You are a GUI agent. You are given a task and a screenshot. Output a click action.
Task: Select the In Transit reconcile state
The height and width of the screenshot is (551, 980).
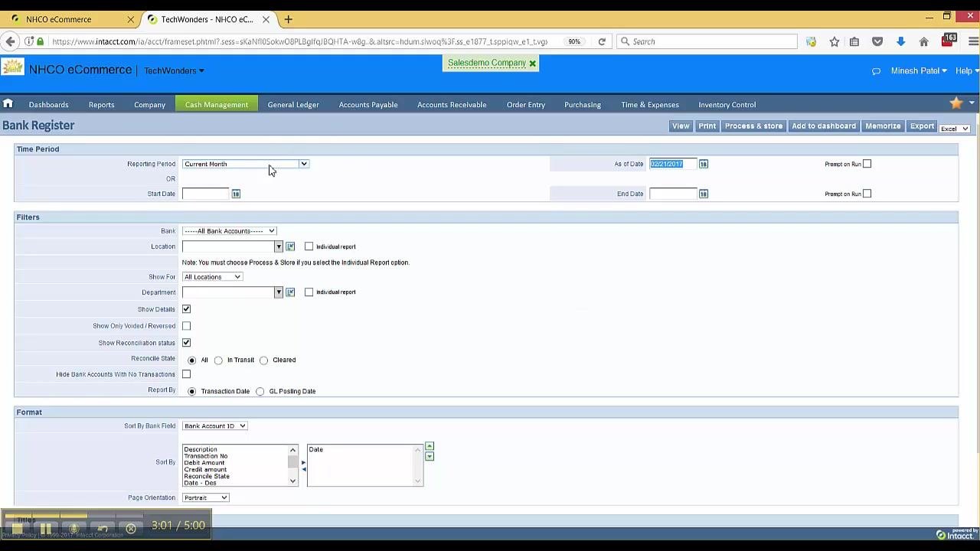[219, 360]
